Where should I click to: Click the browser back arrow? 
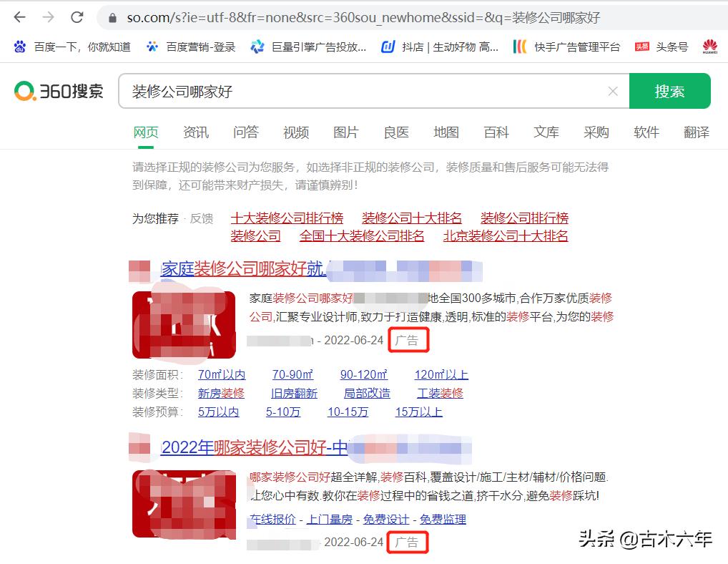[x=19, y=16]
